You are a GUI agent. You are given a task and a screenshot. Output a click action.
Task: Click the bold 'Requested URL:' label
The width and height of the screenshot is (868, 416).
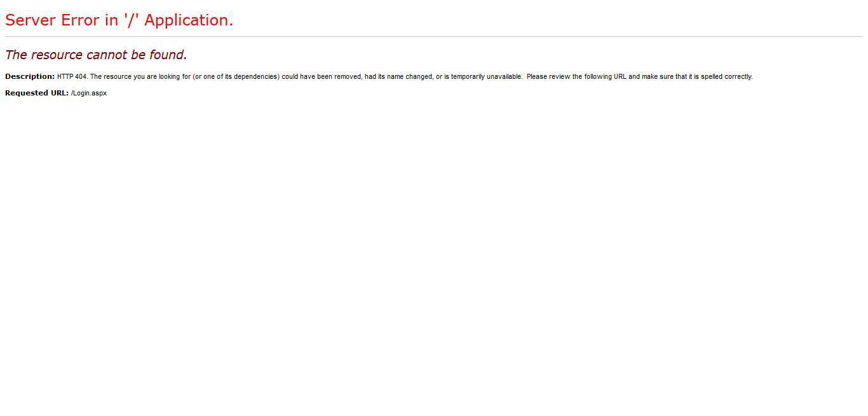click(36, 93)
